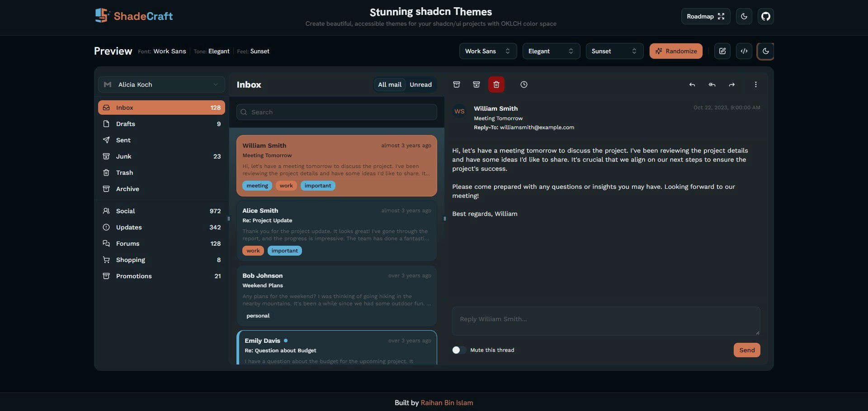Open the Social category
The width and height of the screenshot is (868, 411).
161,211
